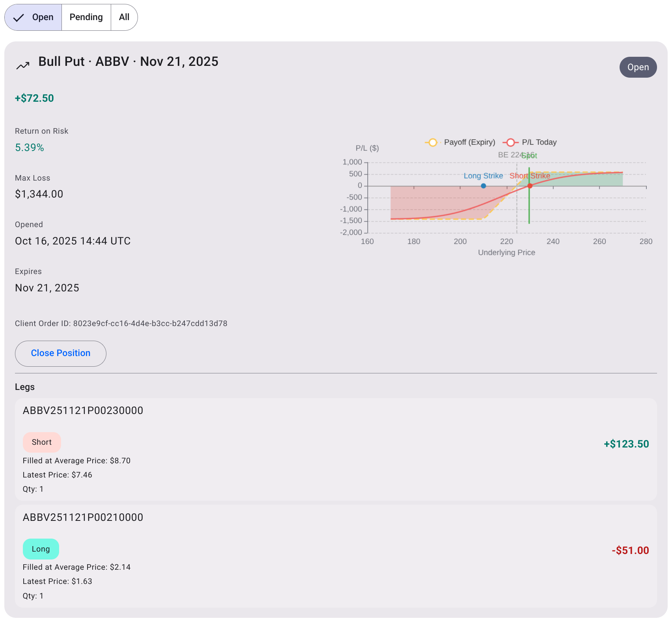Click the P/L Today legend marker
672x621 pixels.
pyautogui.click(x=510, y=142)
